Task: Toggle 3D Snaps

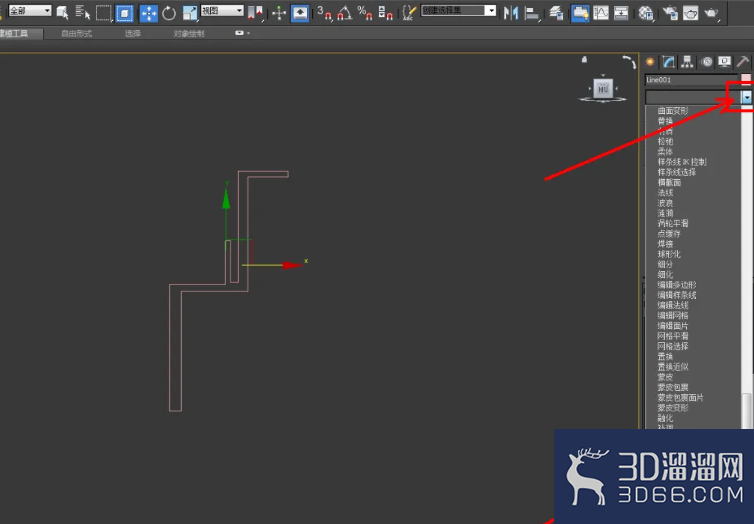Action: point(325,13)
